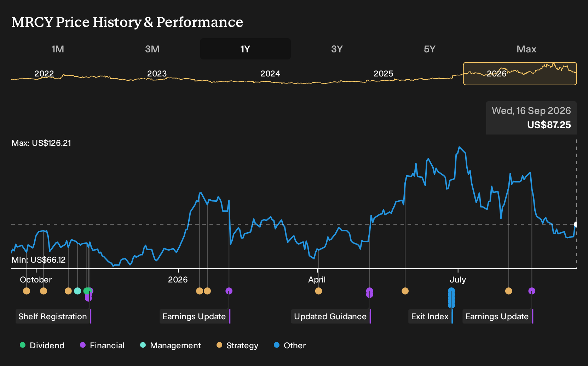Switch to the 1M time range tab
This screenshot has height=366, width=588.
coord(58,49)
